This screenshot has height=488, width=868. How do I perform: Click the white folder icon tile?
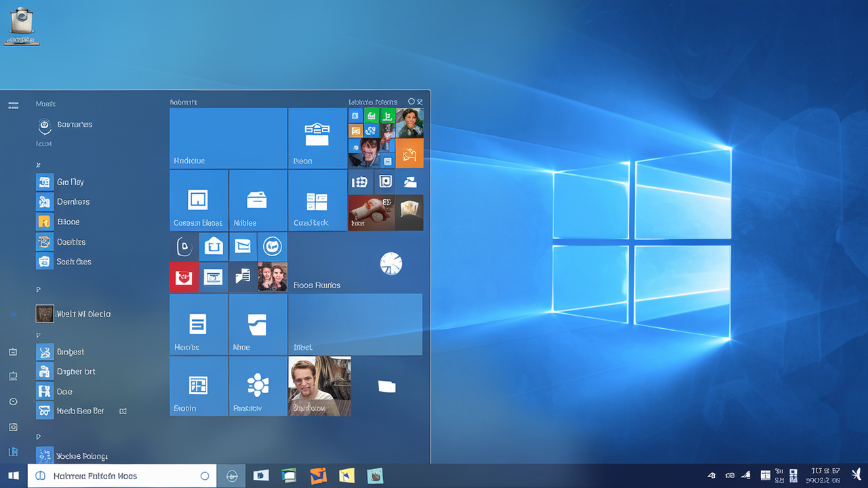[387, 386]
